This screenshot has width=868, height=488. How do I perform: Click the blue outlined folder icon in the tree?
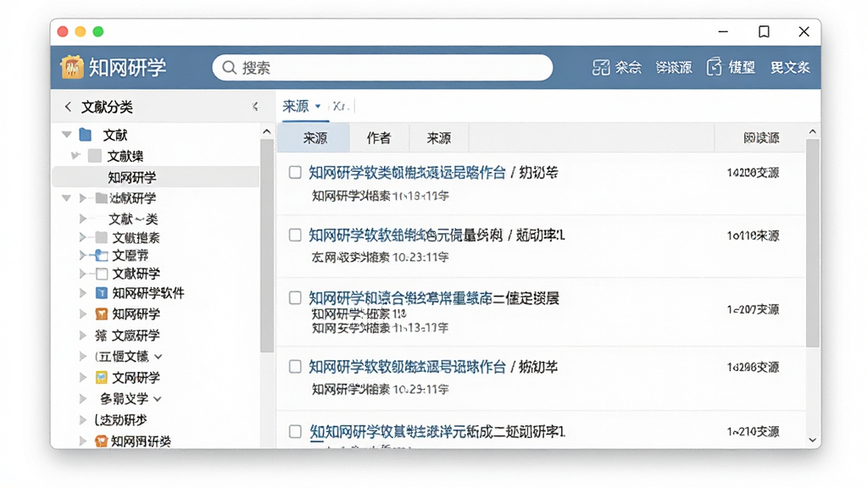coord(101,255)
